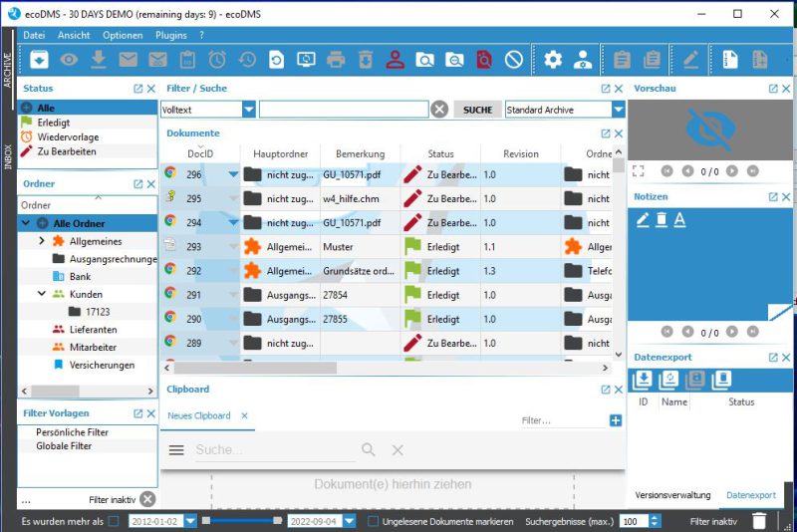The image size is (797, 532).
Task: Collapse the Alle Ordner tree node
Action: (x=26, y=223)
